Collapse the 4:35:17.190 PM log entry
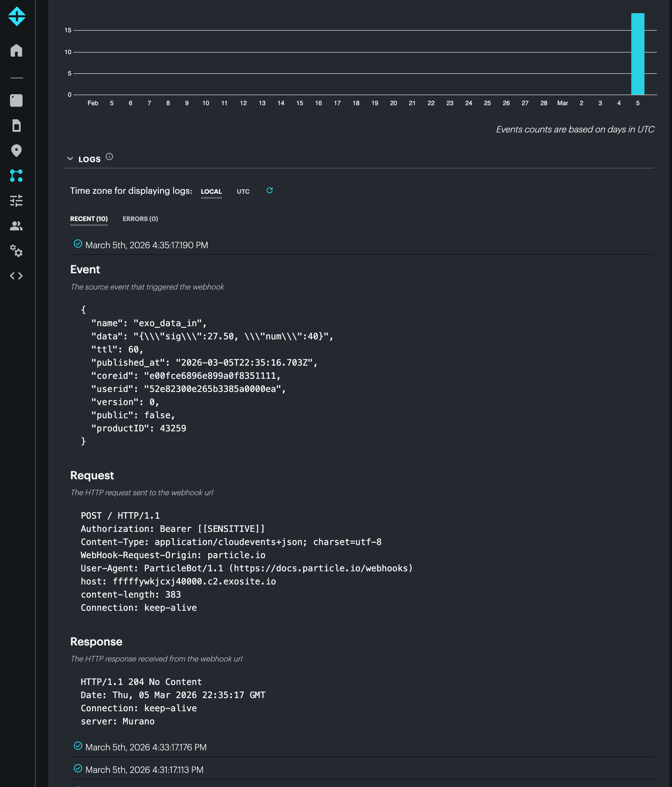Image resolution: width=672 pixels, height=787 pixels. pyautogui.click(x=146, y=245)
